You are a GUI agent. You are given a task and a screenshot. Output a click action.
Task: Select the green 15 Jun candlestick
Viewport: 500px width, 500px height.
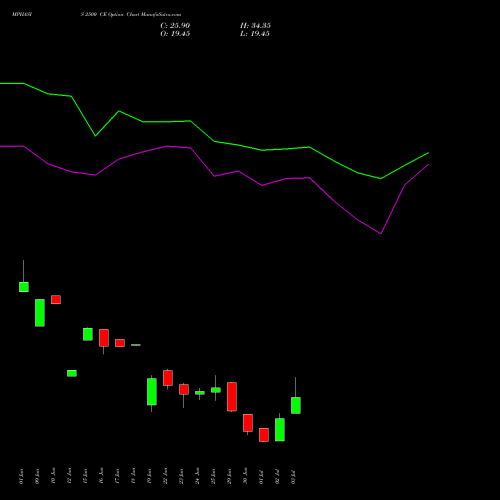(88, 334)
